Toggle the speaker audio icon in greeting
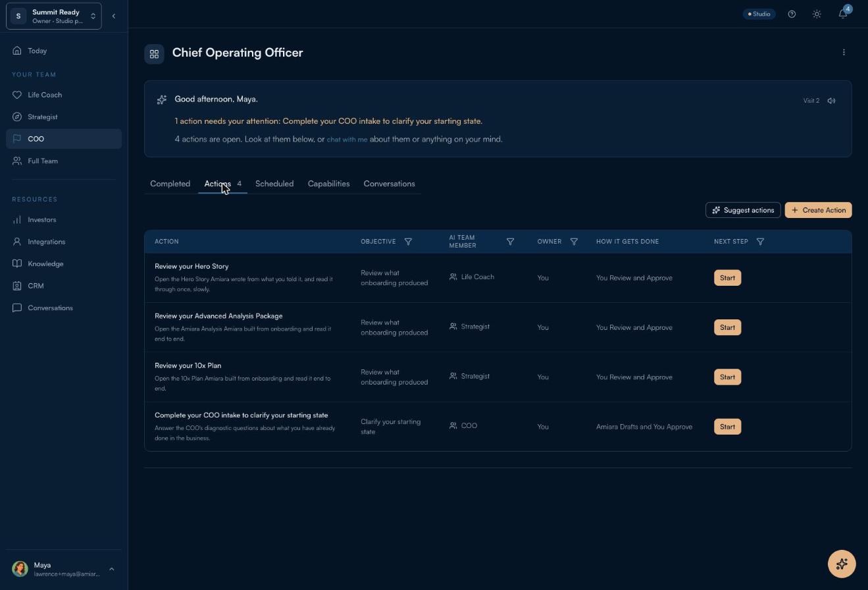Viewport: 868px width, 590px height. point(832,101)
